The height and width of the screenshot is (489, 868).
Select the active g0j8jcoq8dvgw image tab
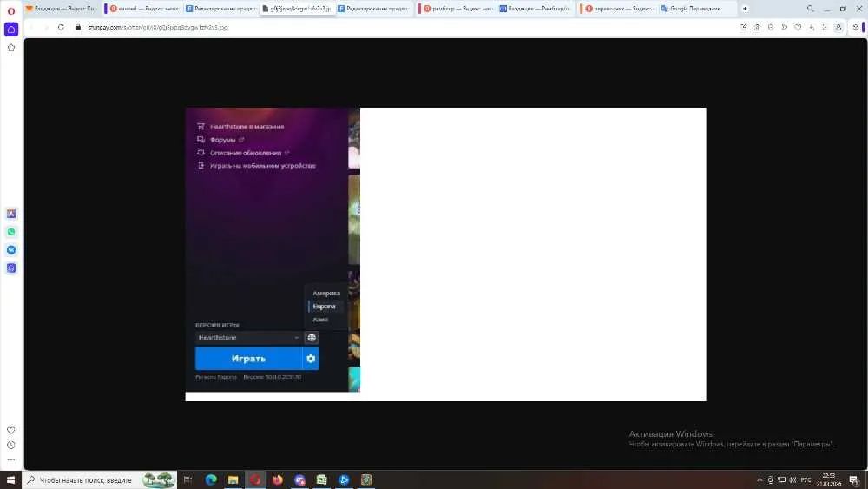pos(298,9)
